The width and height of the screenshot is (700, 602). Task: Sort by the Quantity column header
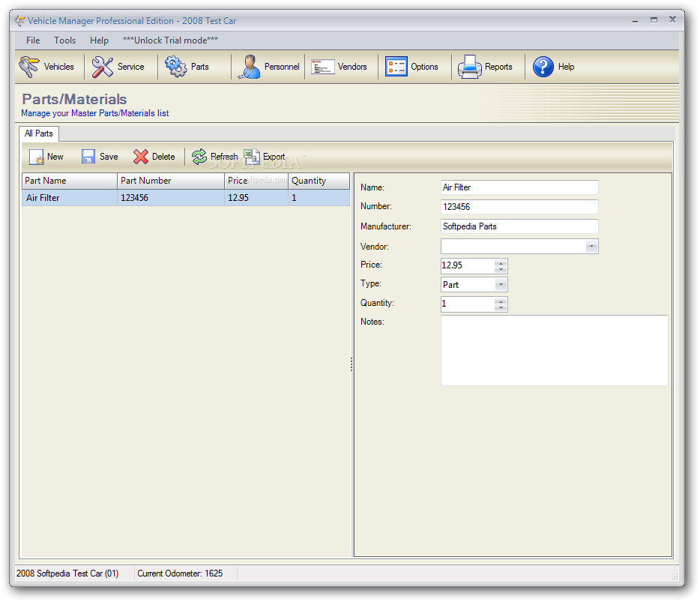319,181
